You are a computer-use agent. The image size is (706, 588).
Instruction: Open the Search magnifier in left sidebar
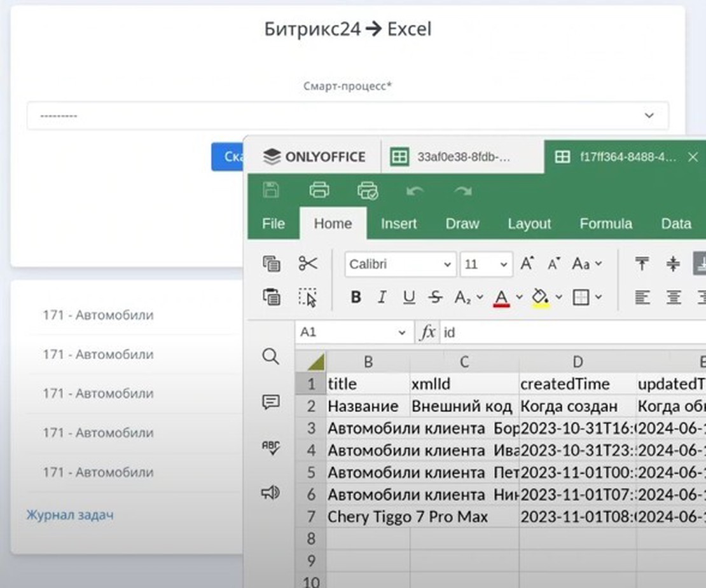[x=271, y=357]
